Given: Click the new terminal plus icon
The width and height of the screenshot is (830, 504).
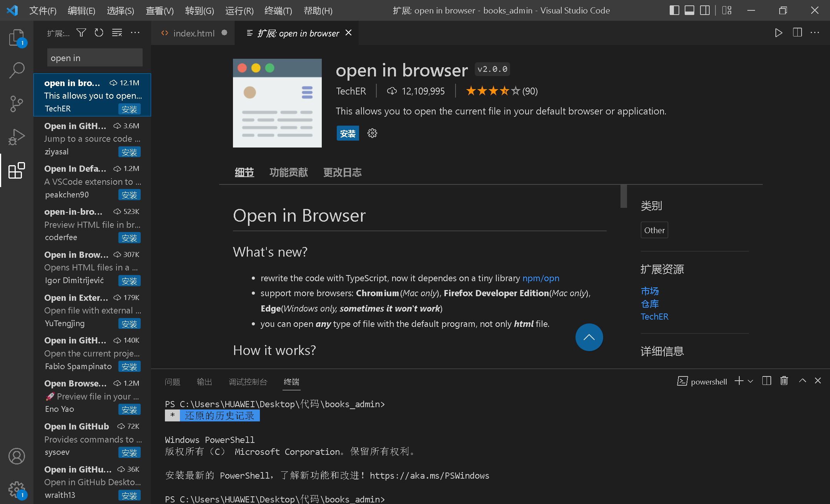Looking at the screenshot, I should 739,381.
